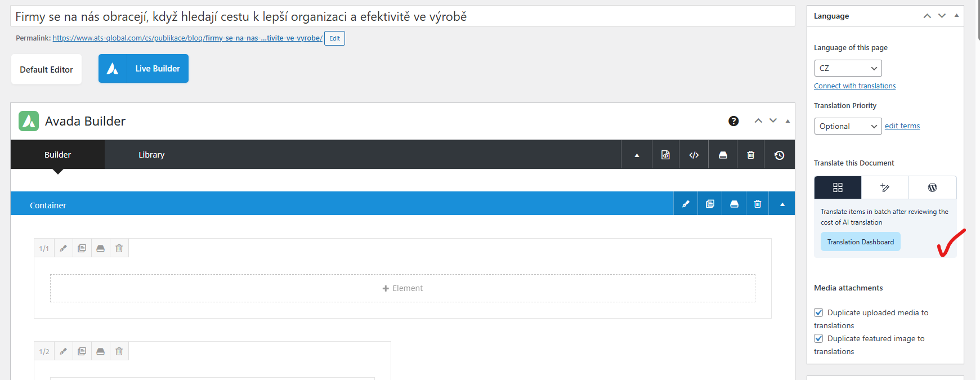Screen dimensions: 980x380
Task: Delete the 1/2 column
Action: [119, 351]
